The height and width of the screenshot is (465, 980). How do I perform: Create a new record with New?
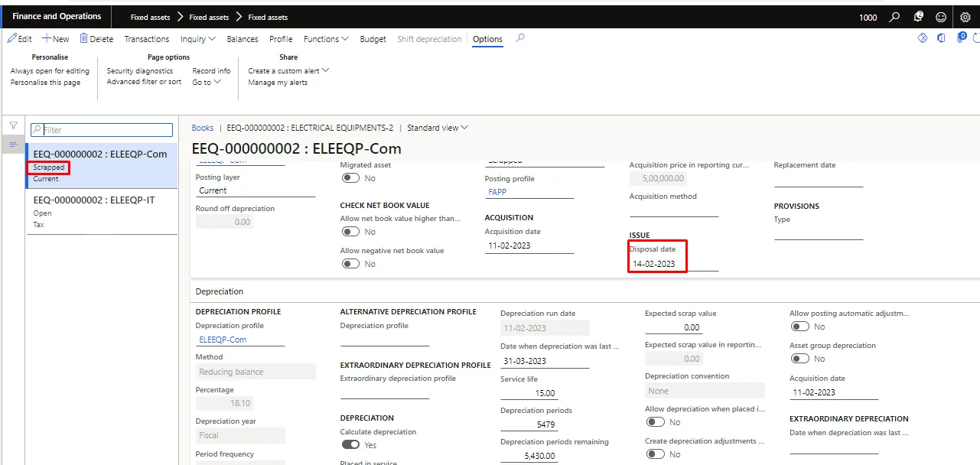pyautogui.click(x=55, y=39)
